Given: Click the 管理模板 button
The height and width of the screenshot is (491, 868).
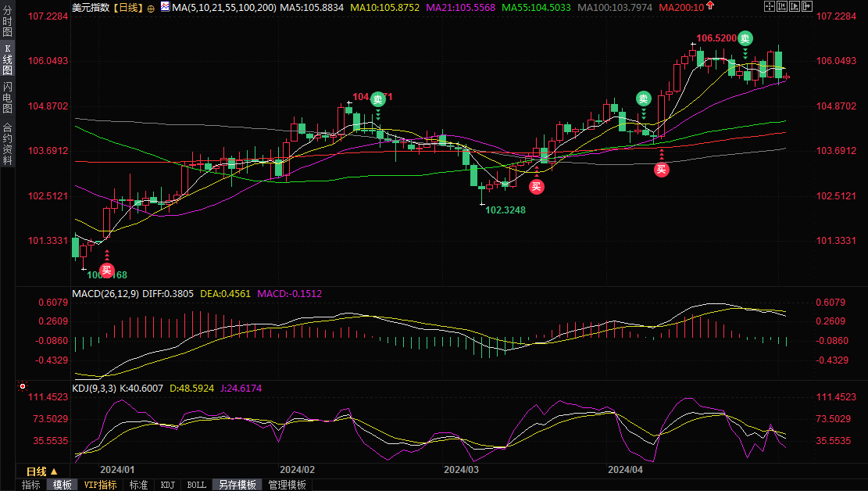Looking at the screenshot, I should pyautogui.click(x=287, y=485).
